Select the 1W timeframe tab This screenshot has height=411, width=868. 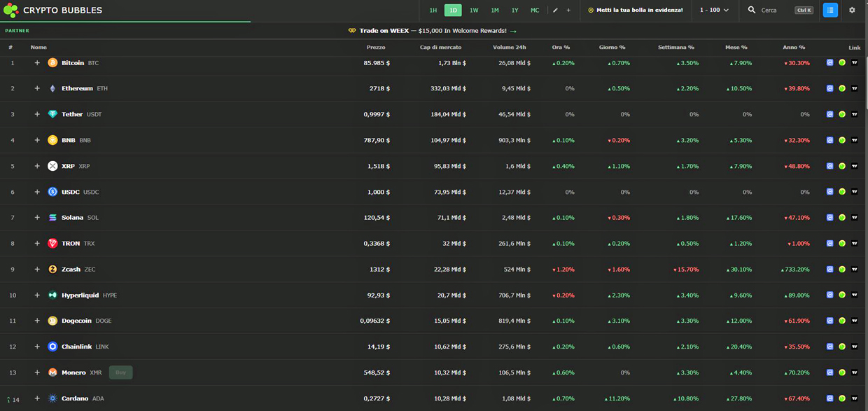[x=474, y=11]
